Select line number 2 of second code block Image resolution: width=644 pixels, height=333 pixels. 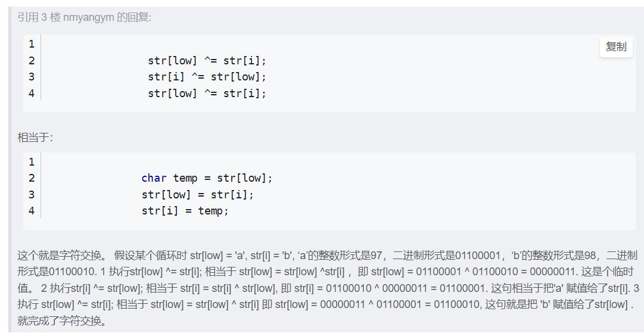click(32, 178)
